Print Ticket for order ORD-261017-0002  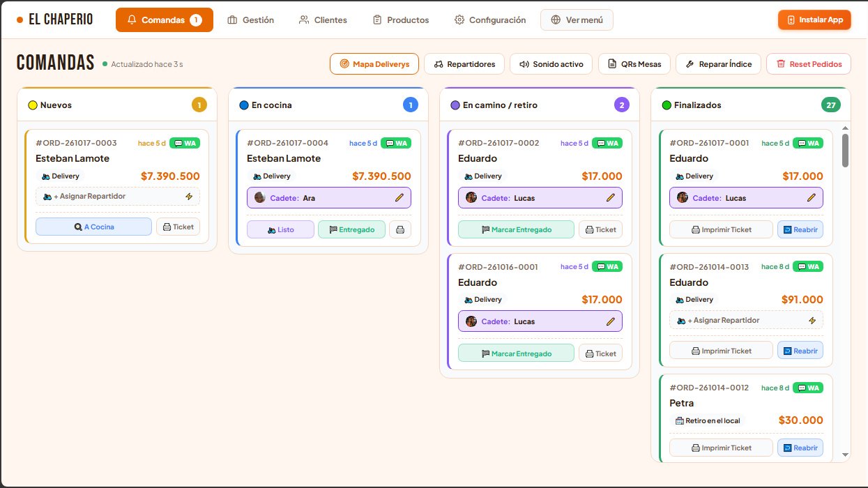point(600,229)
